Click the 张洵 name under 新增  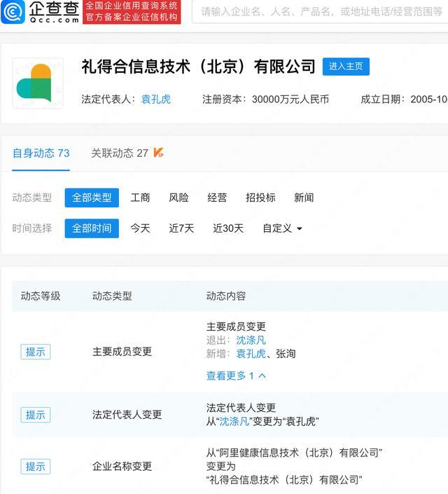click(x=286, y=353)
